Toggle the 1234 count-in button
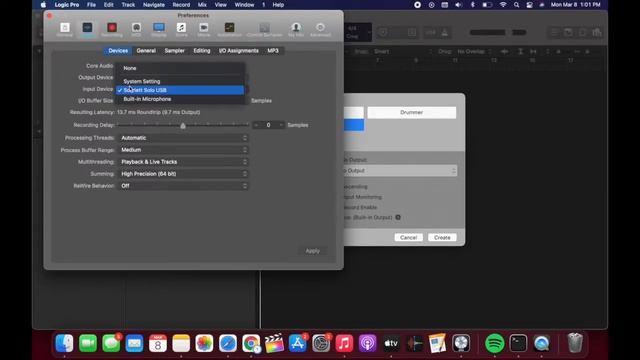The height and width of the screenshot is (360, 640). pyautogui.click(x=431, y=33)
